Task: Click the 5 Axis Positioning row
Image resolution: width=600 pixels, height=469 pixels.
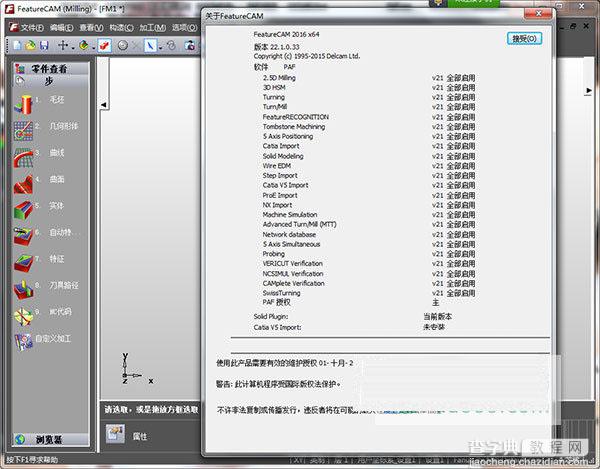Action: [369, 136]
